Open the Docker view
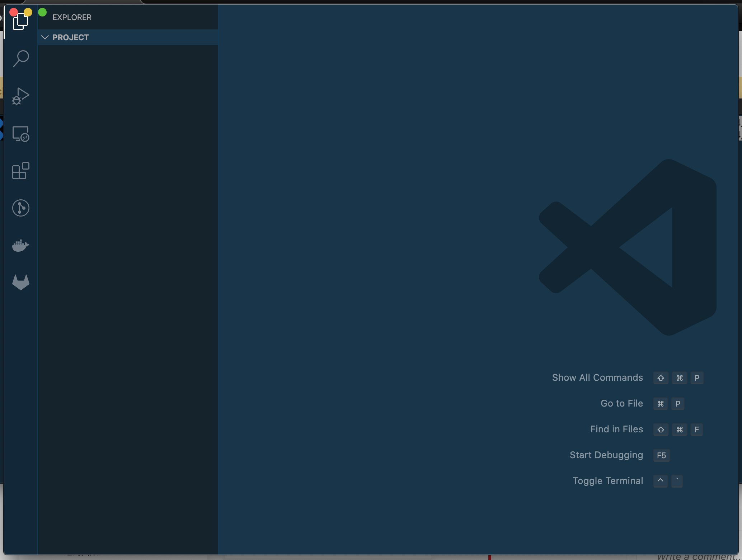 (x=21, y=245)
